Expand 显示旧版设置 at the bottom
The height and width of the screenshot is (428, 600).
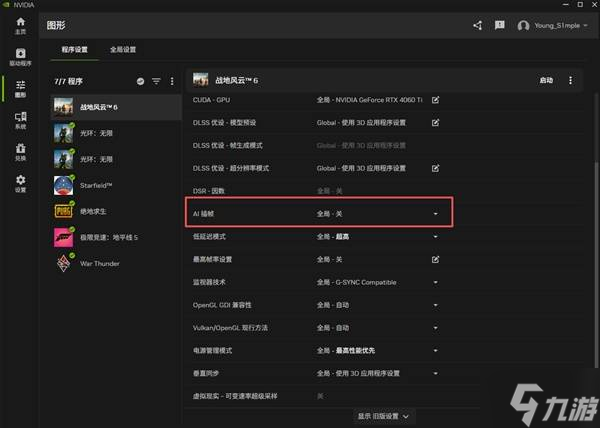tap(384, 415)
